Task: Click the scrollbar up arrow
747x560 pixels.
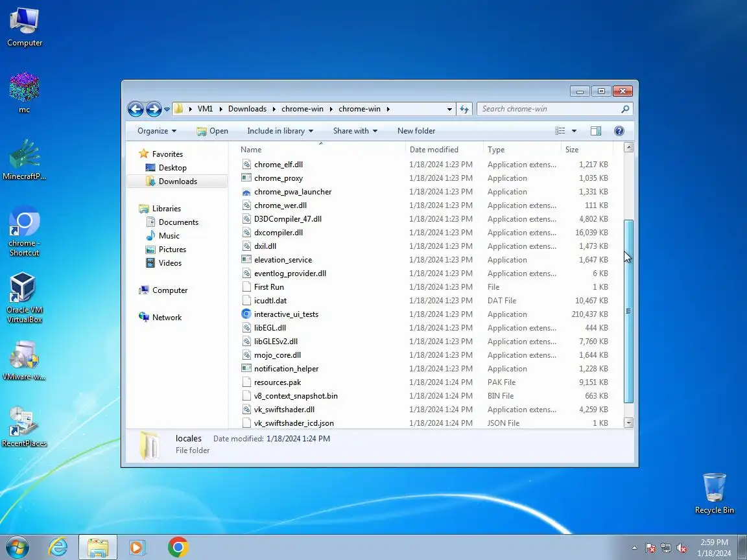Action: point(629,148)
